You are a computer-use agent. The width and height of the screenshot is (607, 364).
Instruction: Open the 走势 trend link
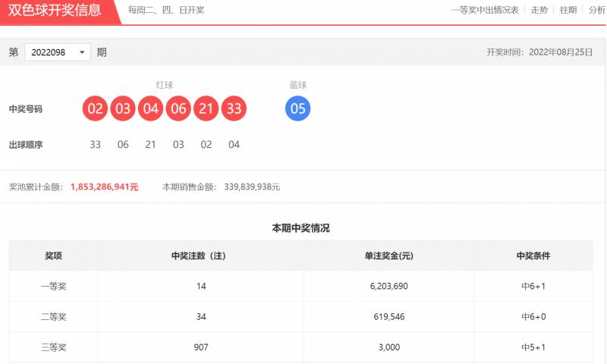point(539,10)
